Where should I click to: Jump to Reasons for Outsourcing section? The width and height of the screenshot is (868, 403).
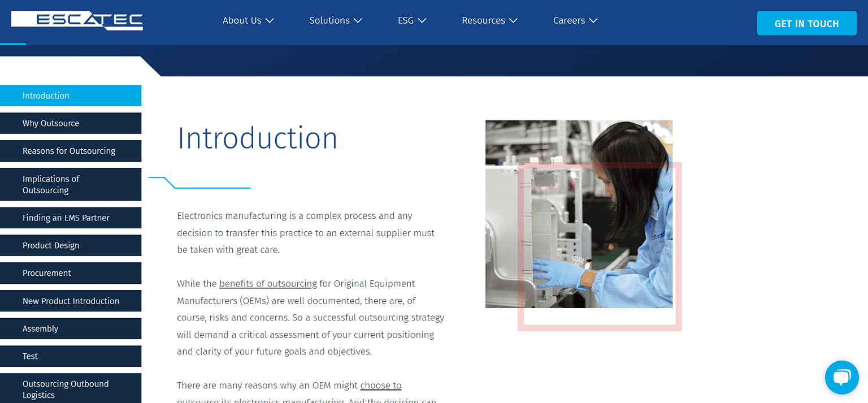[71, 151]
